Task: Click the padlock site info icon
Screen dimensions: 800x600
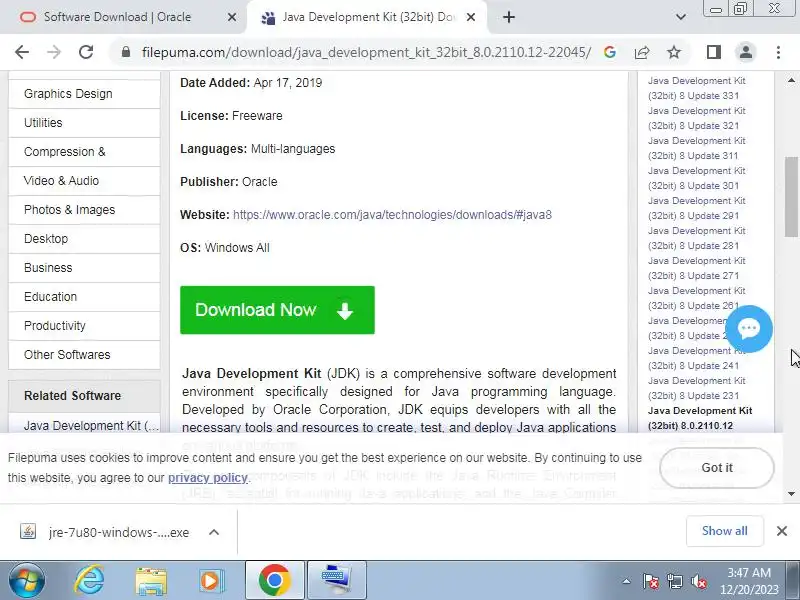Action: pos(126,52)
